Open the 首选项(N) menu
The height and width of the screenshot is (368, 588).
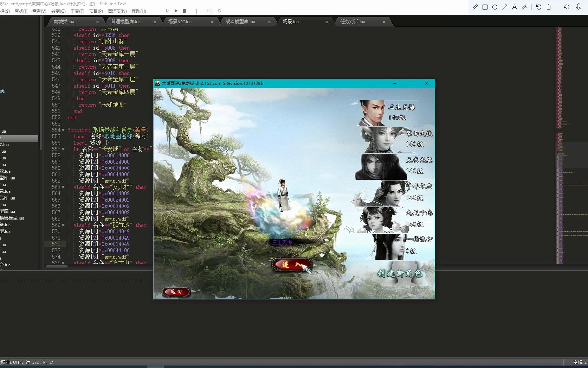117,11
